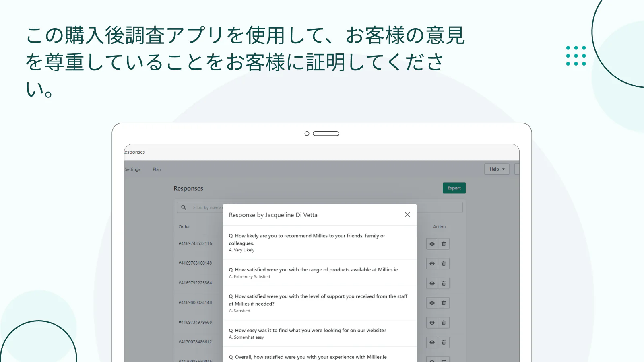Click the 'A. Satisfied' answer

click(x=239, y=311)
